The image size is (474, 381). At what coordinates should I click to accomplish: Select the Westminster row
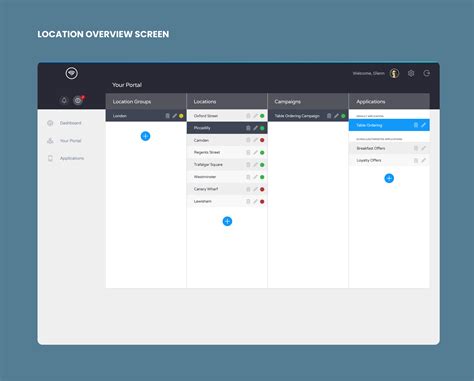click(x=227, y=177)
